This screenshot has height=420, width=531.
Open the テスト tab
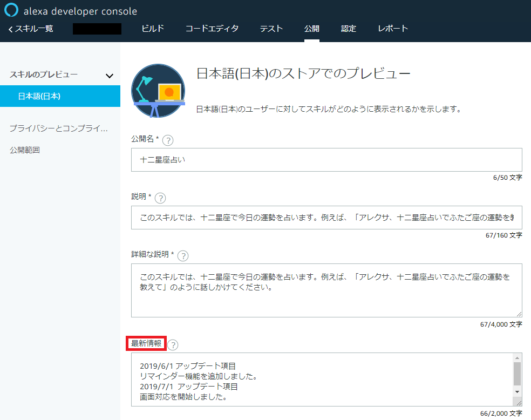(271, 29)
